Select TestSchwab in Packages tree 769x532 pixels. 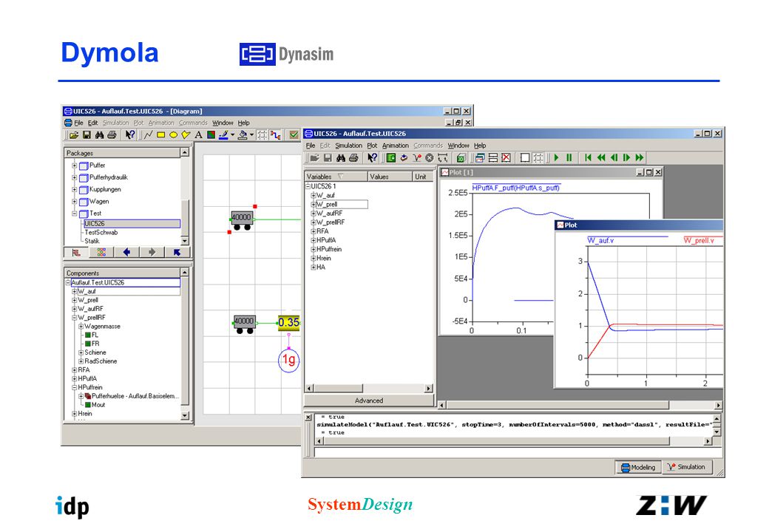click(101, 232)
